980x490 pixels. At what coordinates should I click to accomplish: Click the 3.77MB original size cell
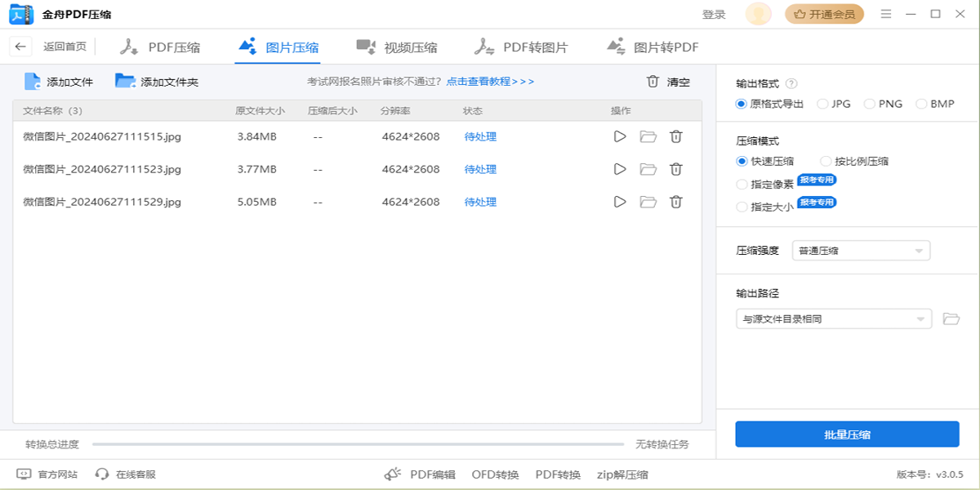coord(257,169)
